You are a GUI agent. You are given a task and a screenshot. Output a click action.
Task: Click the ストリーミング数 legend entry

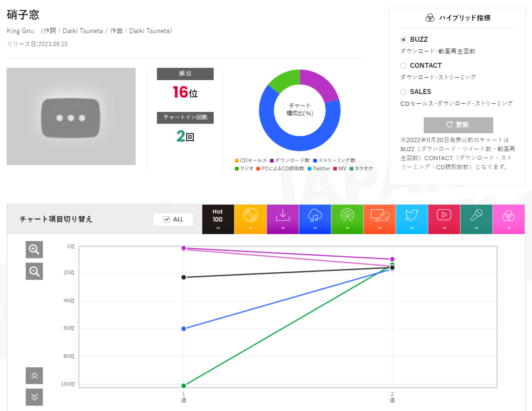click(334, 160)
